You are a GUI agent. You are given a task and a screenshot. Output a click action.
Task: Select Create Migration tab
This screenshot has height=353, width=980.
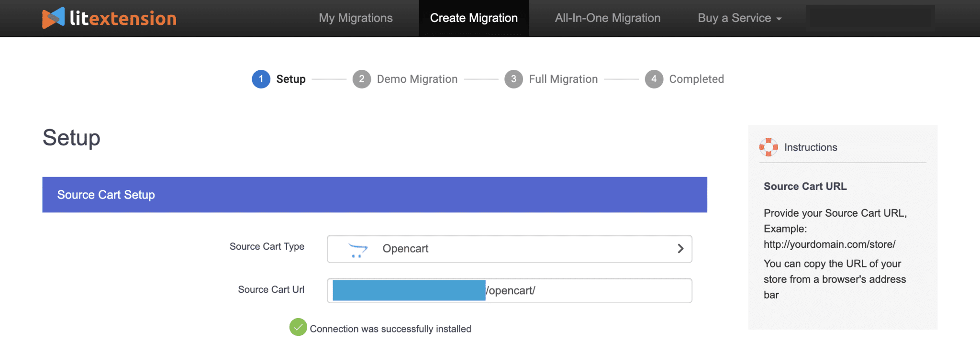click(x=474, y=18)
